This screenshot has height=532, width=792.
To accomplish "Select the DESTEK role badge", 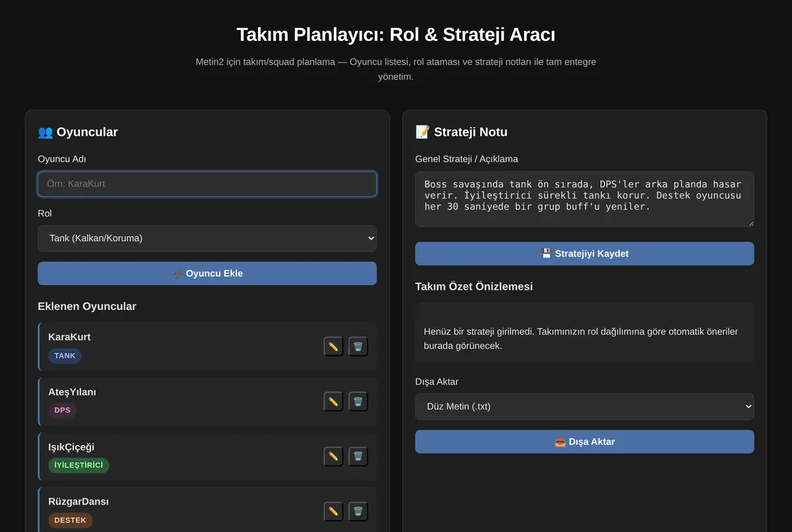I will coord(70,520).
